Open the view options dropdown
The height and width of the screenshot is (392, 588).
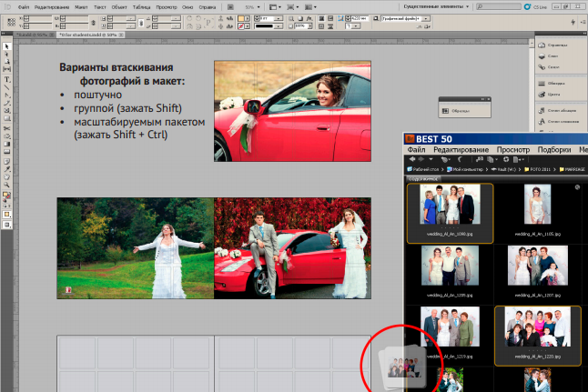(x=274, y=6)
